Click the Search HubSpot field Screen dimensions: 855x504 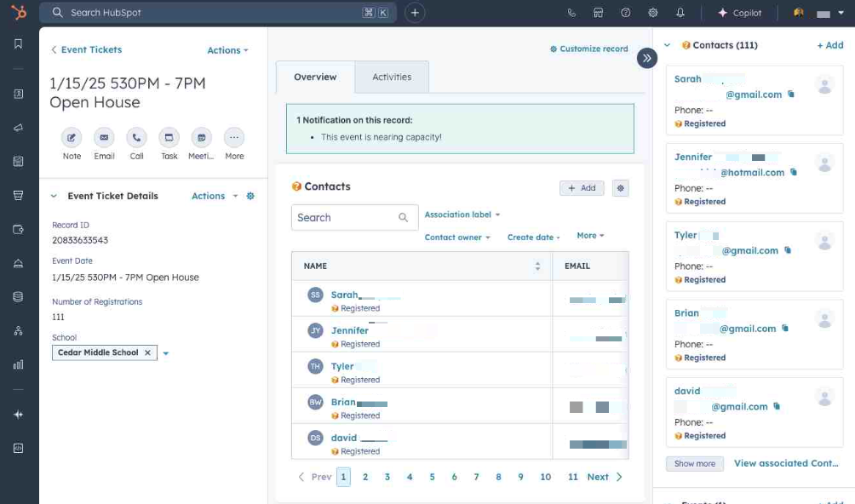click(217, 13)
